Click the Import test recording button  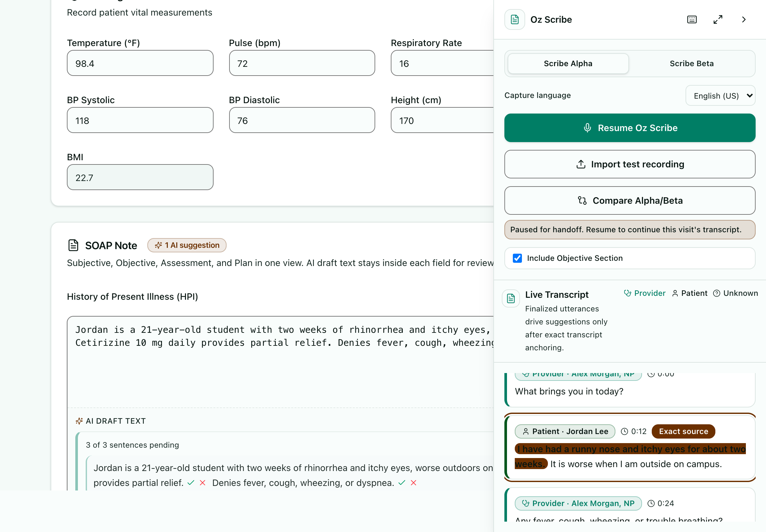click(630, 164)
